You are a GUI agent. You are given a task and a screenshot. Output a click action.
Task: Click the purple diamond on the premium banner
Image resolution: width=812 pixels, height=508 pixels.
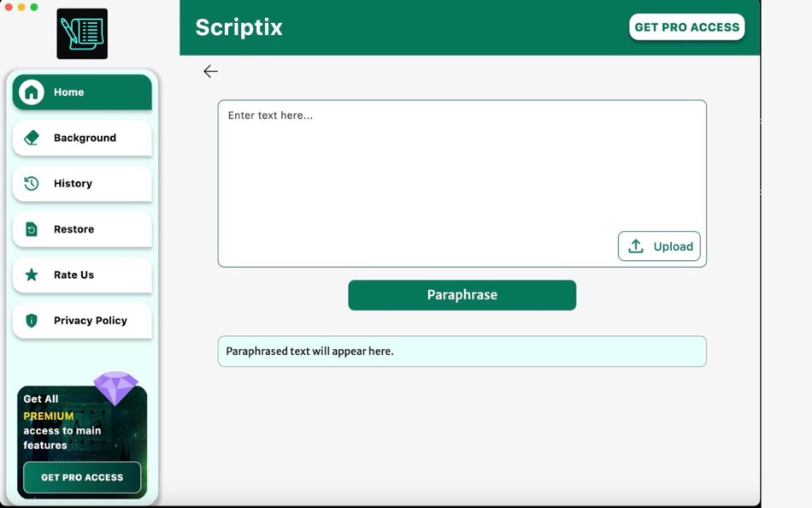point(116,387)
